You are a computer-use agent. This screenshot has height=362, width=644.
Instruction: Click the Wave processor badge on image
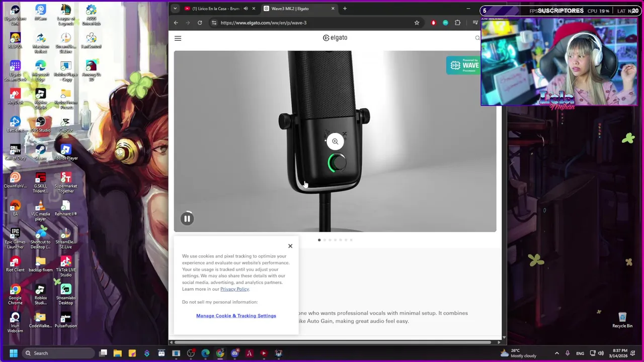click(x=463, y=65)
